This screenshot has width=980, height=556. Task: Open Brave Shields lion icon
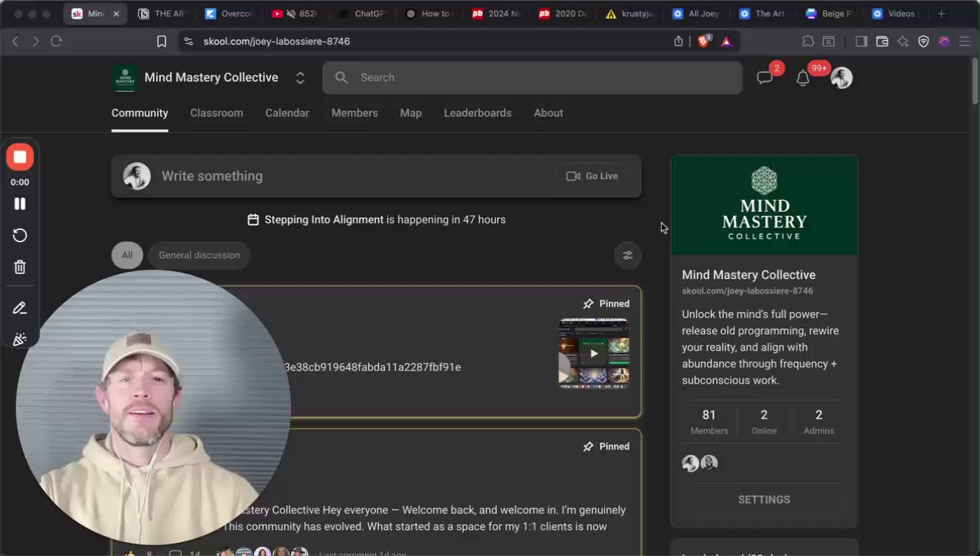point(704,41)
